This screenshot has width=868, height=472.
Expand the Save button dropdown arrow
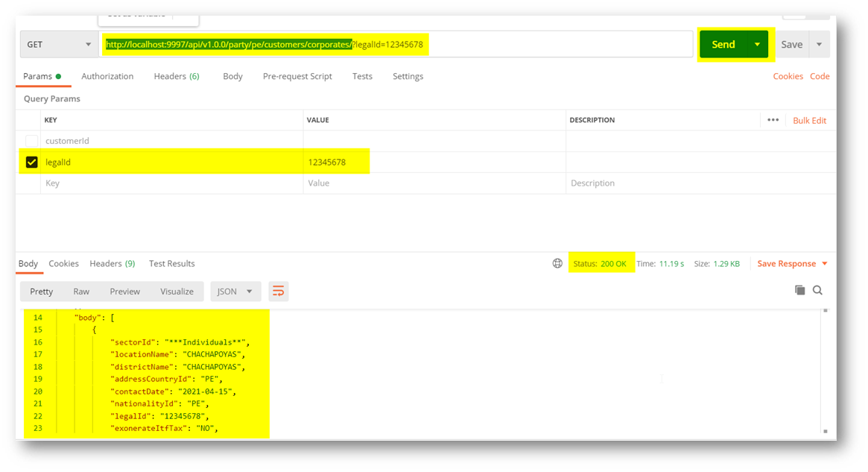819,45
